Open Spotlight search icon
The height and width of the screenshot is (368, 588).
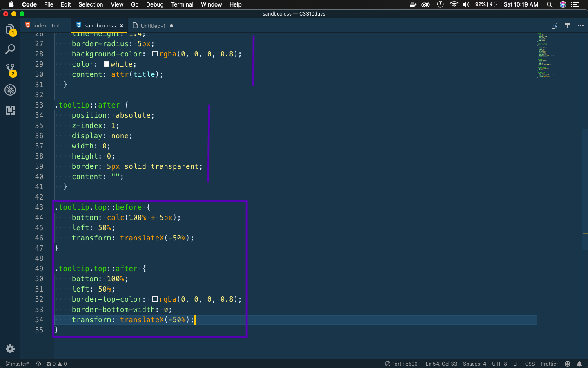tap(550, 4)
